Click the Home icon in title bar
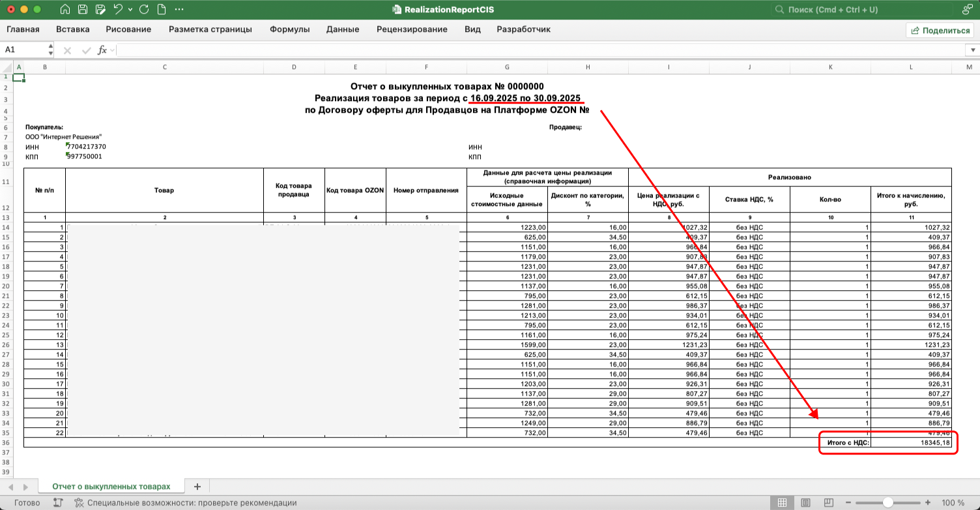The height and width of the screenshot is (510, 980). click(x=65, y=10)
